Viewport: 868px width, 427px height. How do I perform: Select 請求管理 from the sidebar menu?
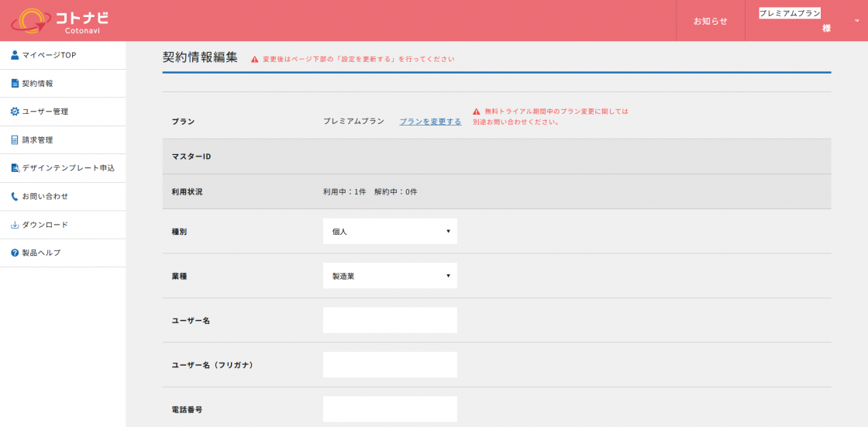[37, 140]
